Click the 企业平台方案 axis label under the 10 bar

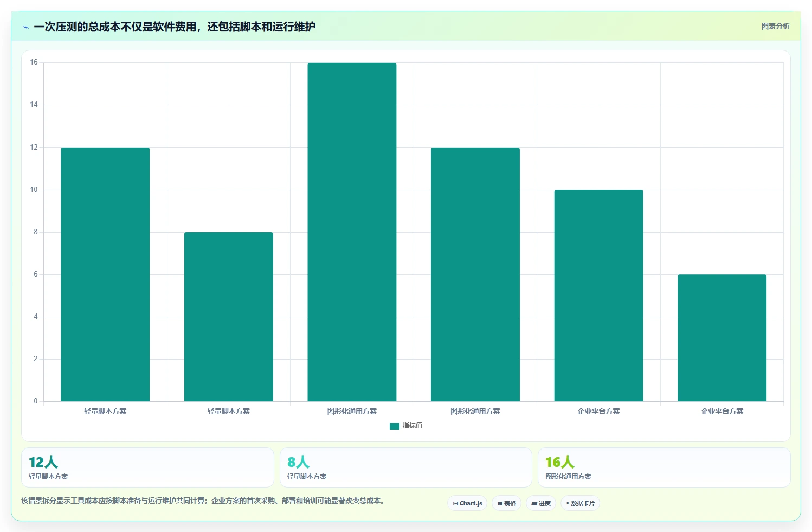click(598, 411)
